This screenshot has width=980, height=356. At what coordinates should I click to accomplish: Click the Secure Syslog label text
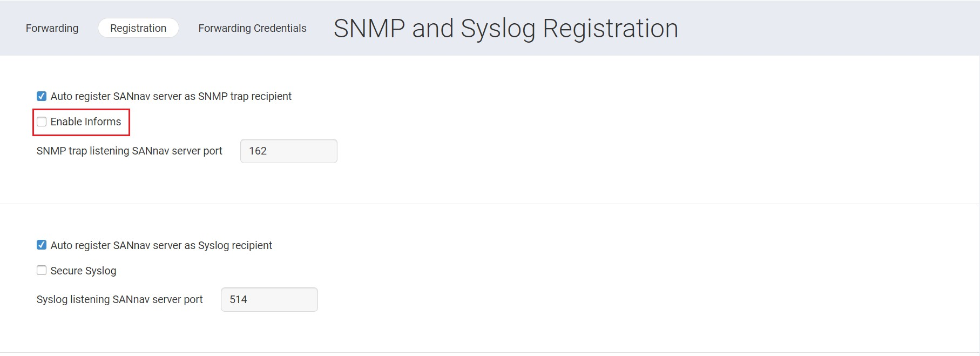click(82, 270)
